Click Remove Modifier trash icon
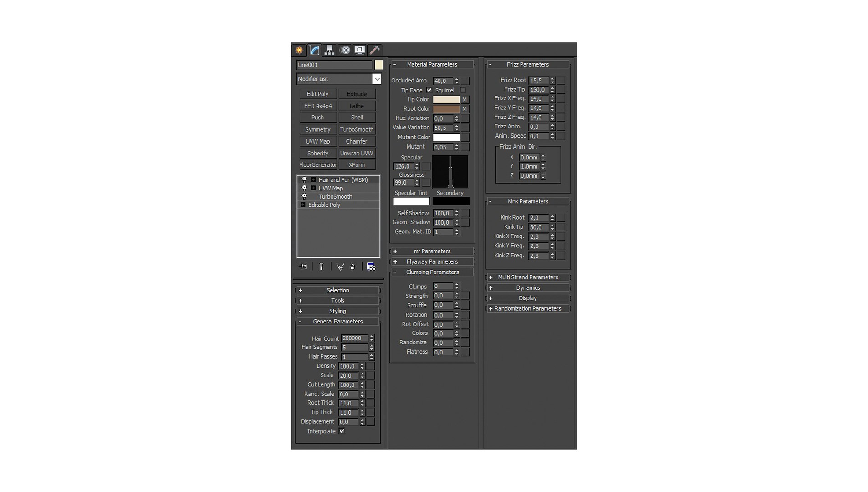 [352, 266]
